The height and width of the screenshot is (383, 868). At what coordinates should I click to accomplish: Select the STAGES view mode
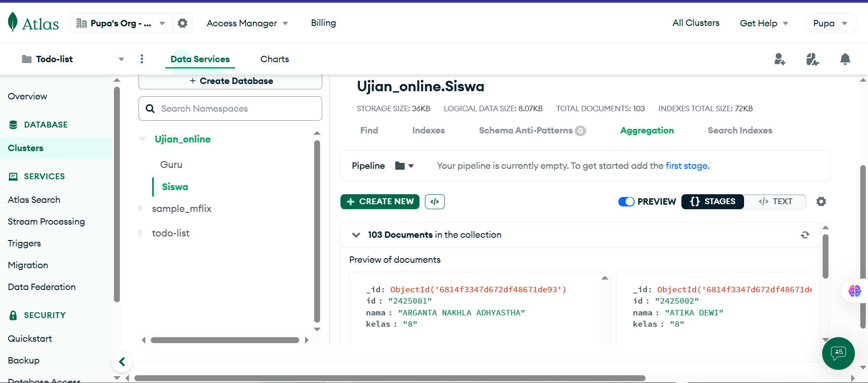712,201
